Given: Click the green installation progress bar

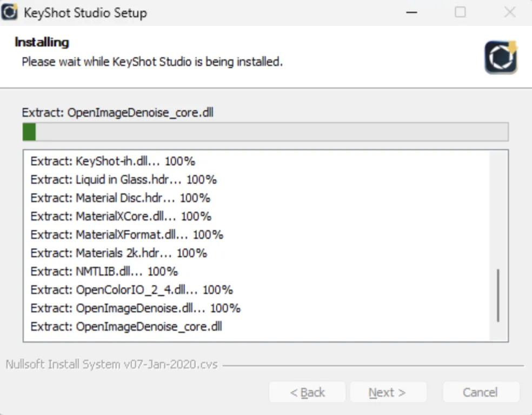Looking at the screenshot, I should point(265,132).
